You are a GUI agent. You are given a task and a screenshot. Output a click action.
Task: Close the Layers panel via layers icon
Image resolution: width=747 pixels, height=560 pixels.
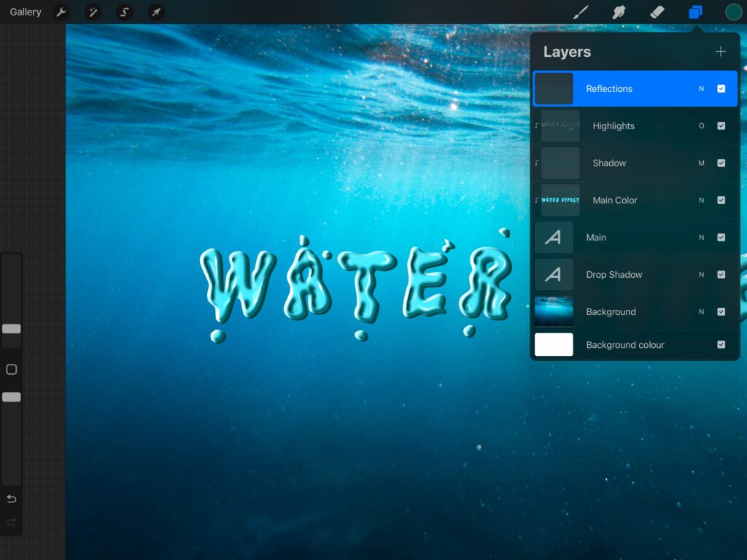pos(695,12)
